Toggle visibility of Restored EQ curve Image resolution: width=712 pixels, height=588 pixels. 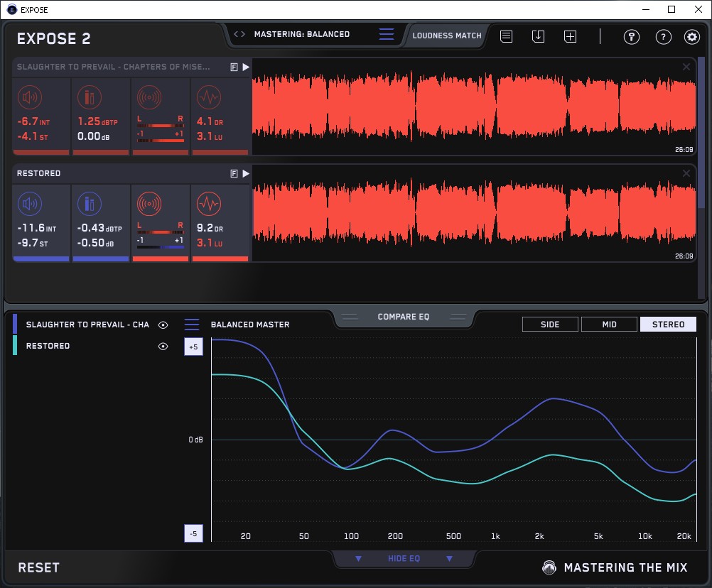(163, 346)
